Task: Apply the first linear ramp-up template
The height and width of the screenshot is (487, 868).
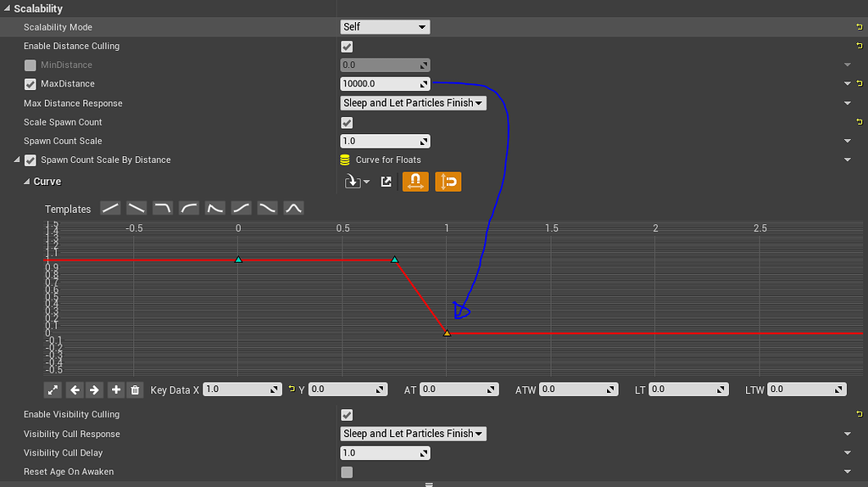Action: [x=110, y=208]
